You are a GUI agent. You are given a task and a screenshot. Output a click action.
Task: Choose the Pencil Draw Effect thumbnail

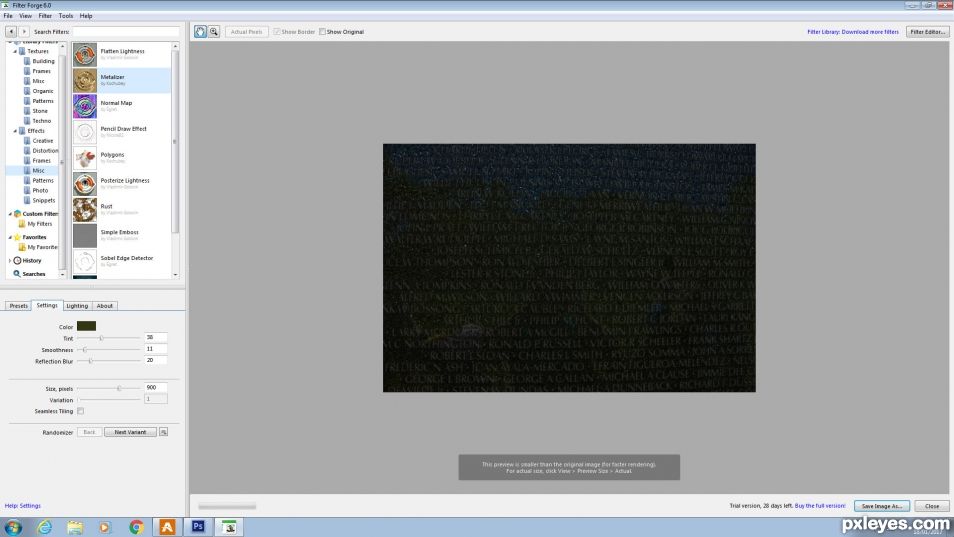point(85,132)
